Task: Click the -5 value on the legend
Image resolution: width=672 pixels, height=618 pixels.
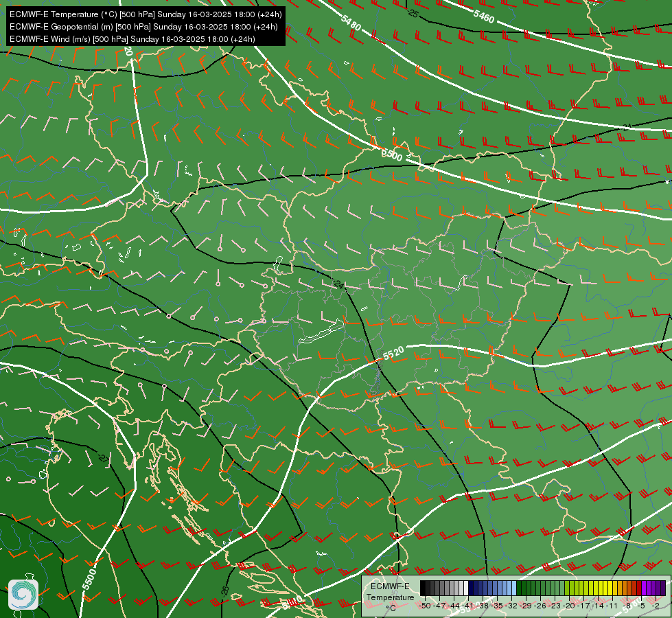Action: click(x=641, y=606)
